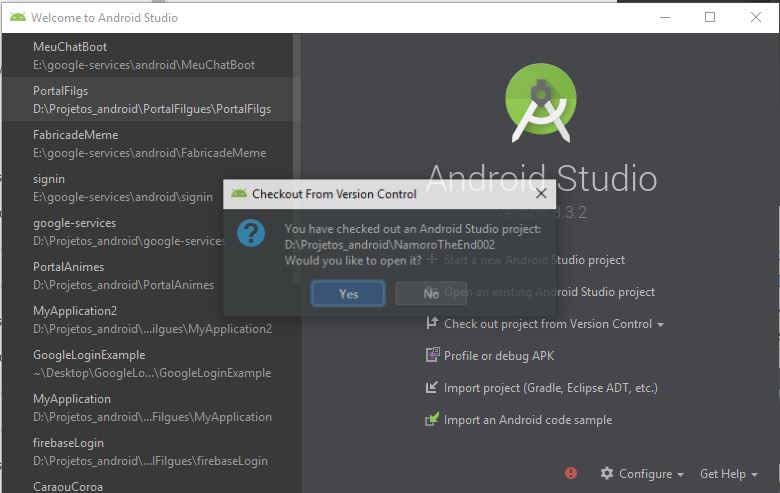Click the Import Android code sample icon
This screenshot has width=780, height=493.
[432, 419]
